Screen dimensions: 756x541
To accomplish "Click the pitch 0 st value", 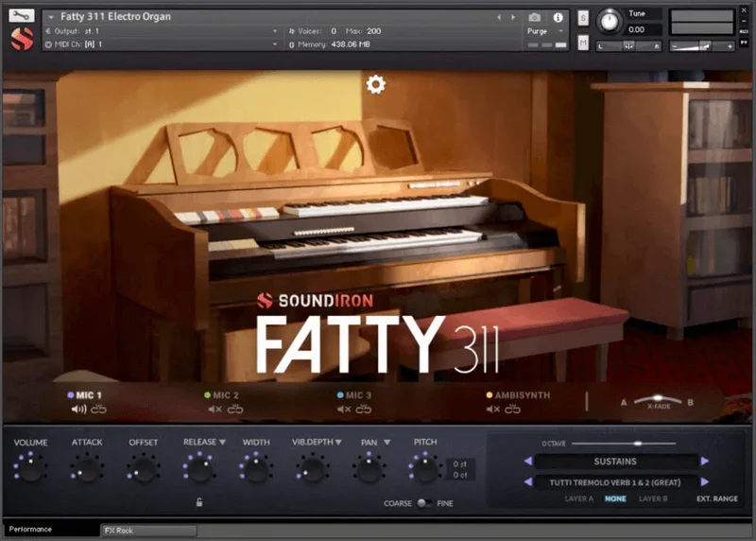I will 459,463.
